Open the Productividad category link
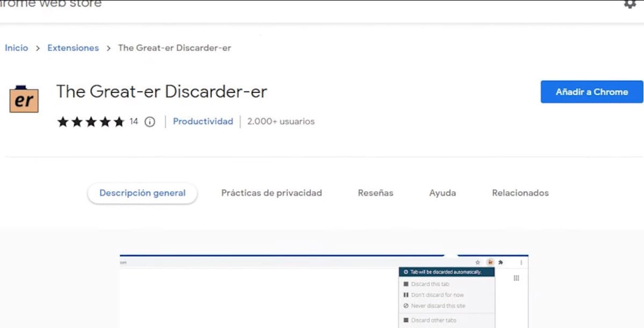 click(x=203, y=122)
